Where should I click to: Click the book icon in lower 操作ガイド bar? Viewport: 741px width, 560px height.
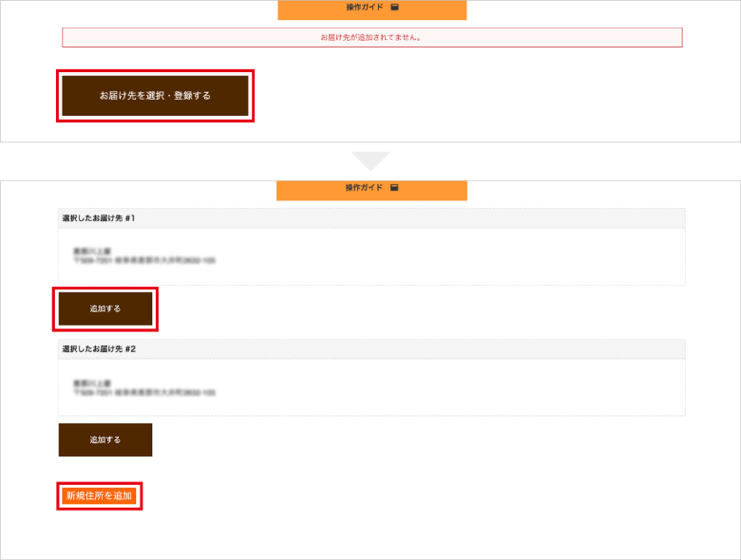coord(394,187)
